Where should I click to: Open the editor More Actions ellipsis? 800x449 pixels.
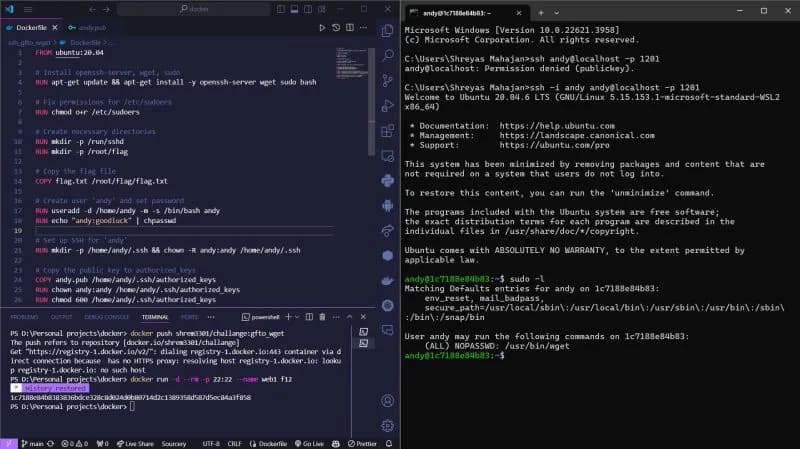(363, 28)
